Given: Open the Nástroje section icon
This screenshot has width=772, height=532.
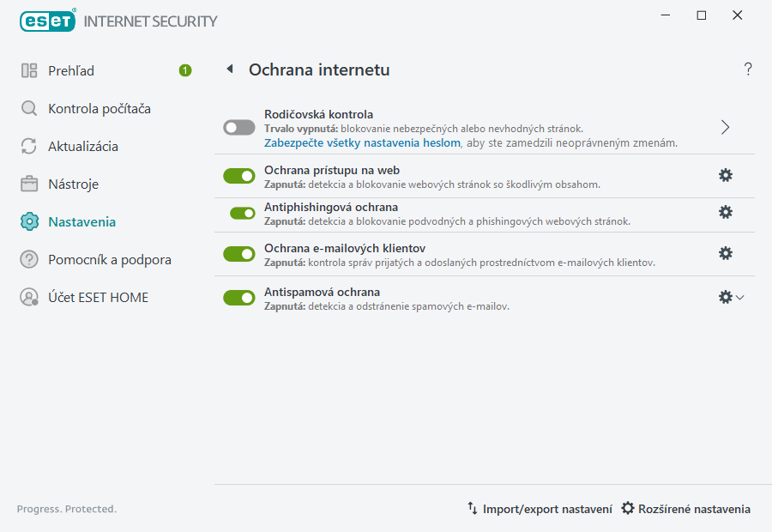Looking at the screenshot, I should click(28, 184).
